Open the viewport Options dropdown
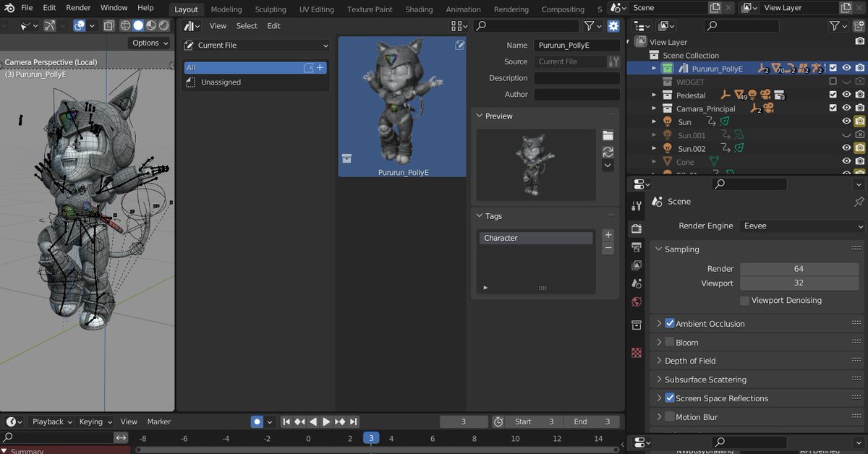Image resolution: width=868 pixels, height=454 pixels. (x=150, y=43)
